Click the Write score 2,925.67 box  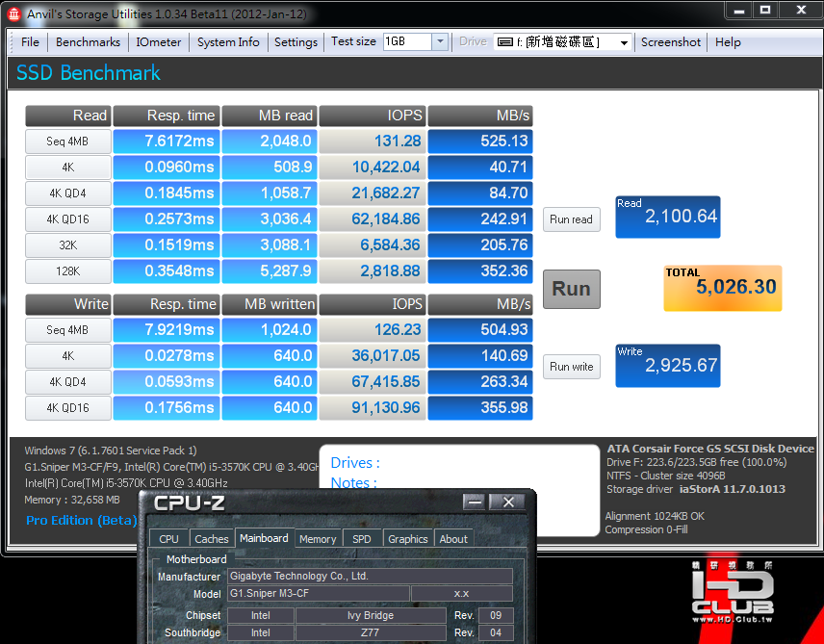point(668,366)
